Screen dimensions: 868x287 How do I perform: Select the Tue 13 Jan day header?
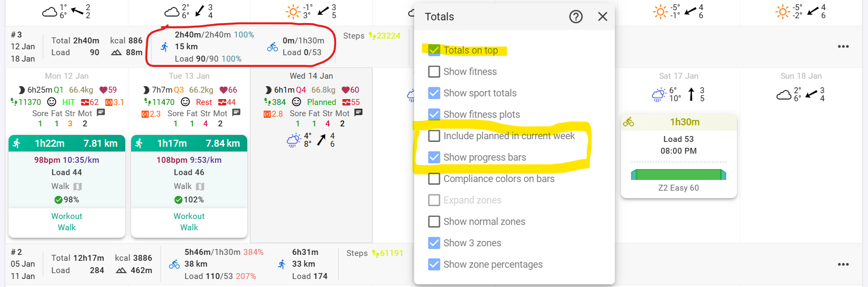pos(189,76)
